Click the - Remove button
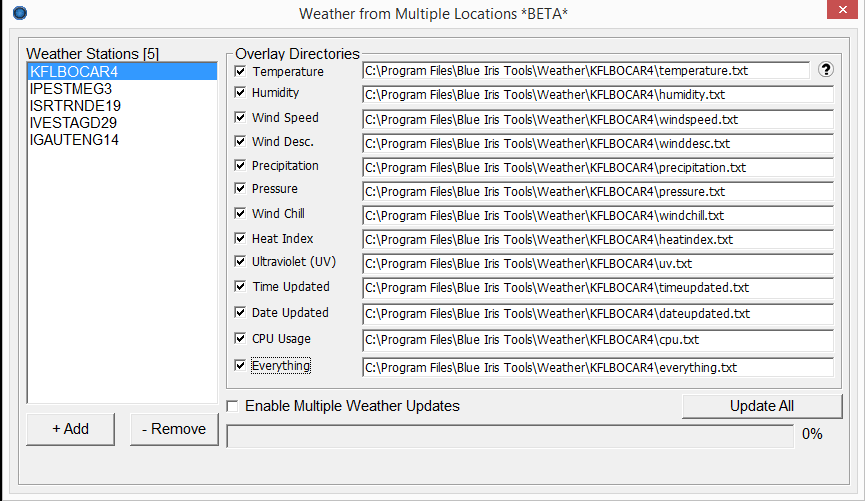This screenshot has width=865, height=501. [x=173, y=429]
